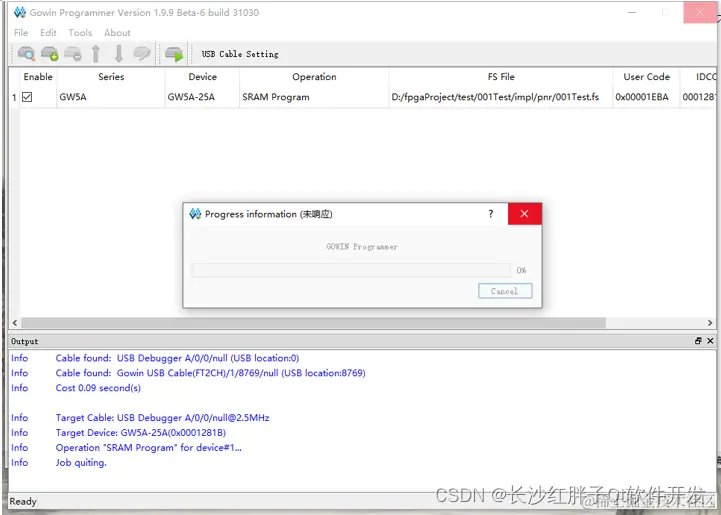Click the 0% progress bar
The image size is (721, 515).
tap(351, 270)
